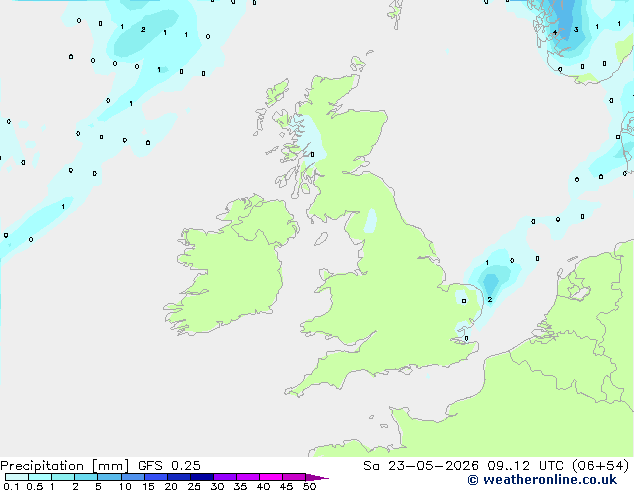Select the 2–5 mm legend color
Image resolution: width=634 pixels, height=490 pixels.
[x=86, y=477]
